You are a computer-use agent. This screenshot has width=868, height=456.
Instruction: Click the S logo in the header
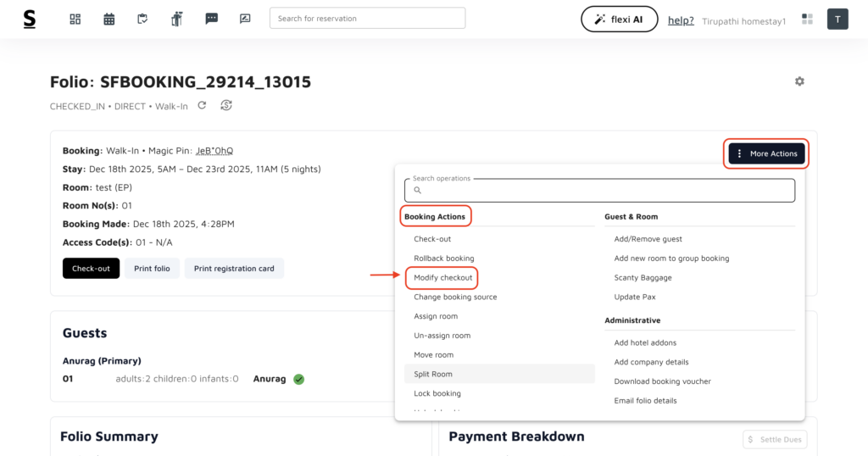pos(30,19)
